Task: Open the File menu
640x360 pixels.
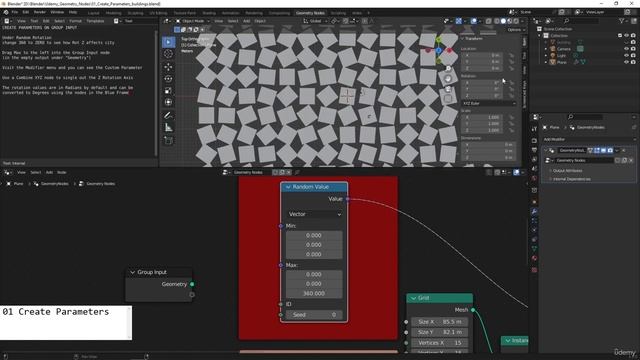Action: click(x=15, y=12)
